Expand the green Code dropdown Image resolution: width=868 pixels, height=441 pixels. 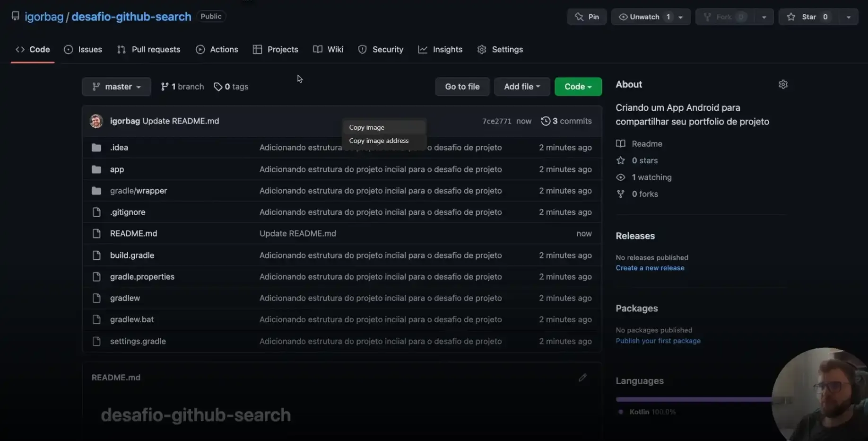[x=578, y=87]
